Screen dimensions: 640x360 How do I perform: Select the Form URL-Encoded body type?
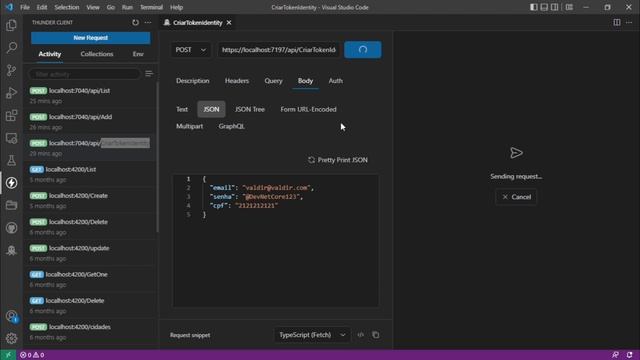(309, 109)
